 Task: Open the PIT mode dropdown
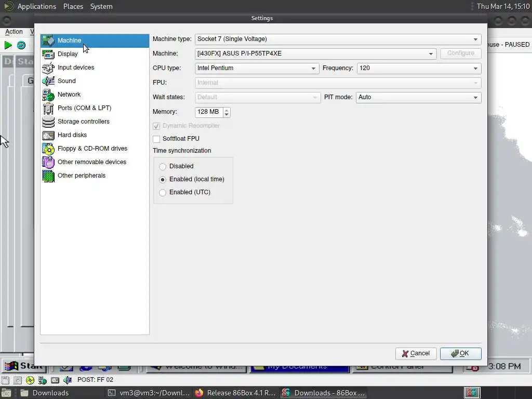click(418, 97)
